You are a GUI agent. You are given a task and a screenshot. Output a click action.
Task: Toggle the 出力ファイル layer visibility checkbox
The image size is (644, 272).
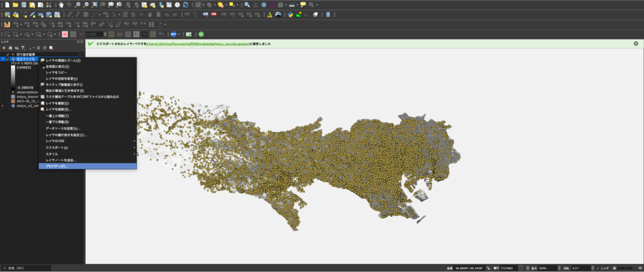(x=8, y=59)
